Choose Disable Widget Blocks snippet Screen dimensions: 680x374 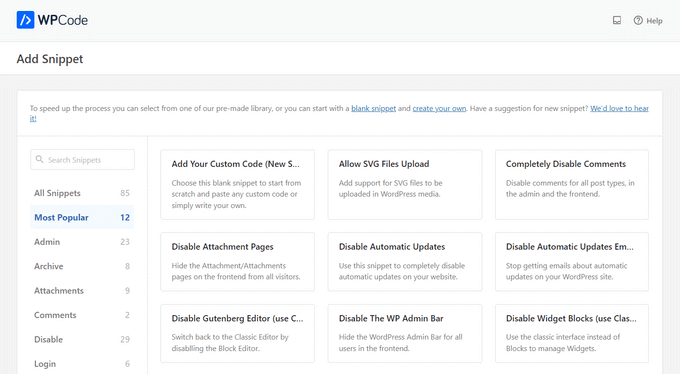(572, 333)
